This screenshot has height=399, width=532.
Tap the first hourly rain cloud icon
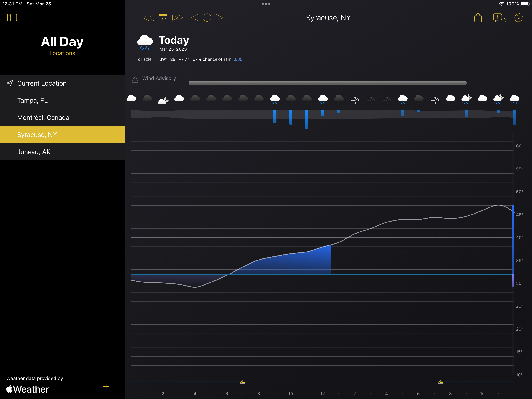pyautogui.click(x=275, y=99)
